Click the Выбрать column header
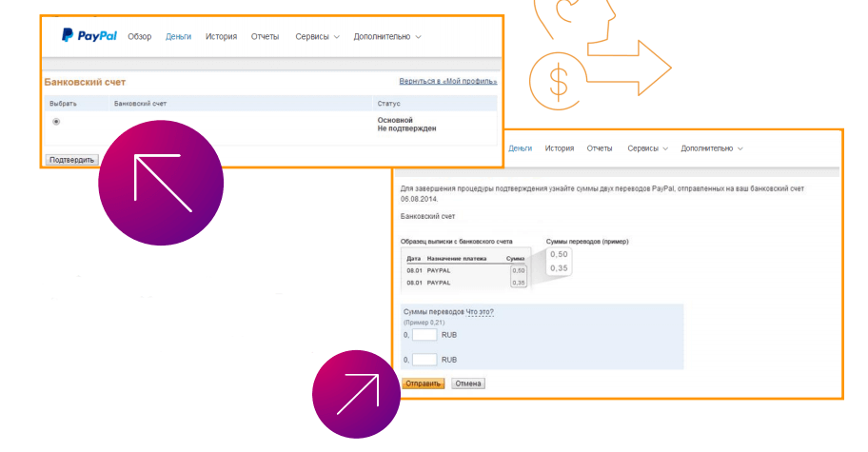This screenshot has height=452, width=868. tap(63, 104)
